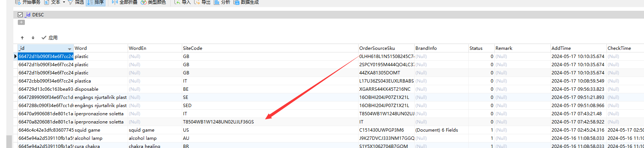
Task: Select the SiteCode cell 'US'
Action: click(270, 130)
